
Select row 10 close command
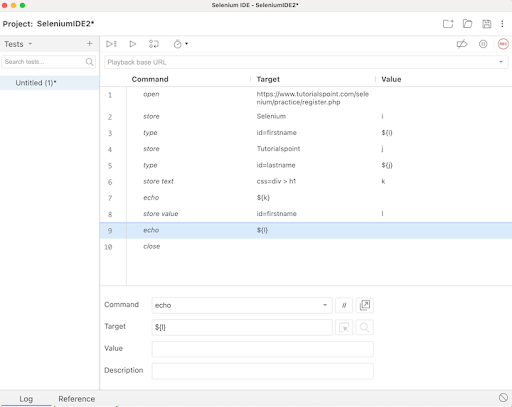click(306, 246)
